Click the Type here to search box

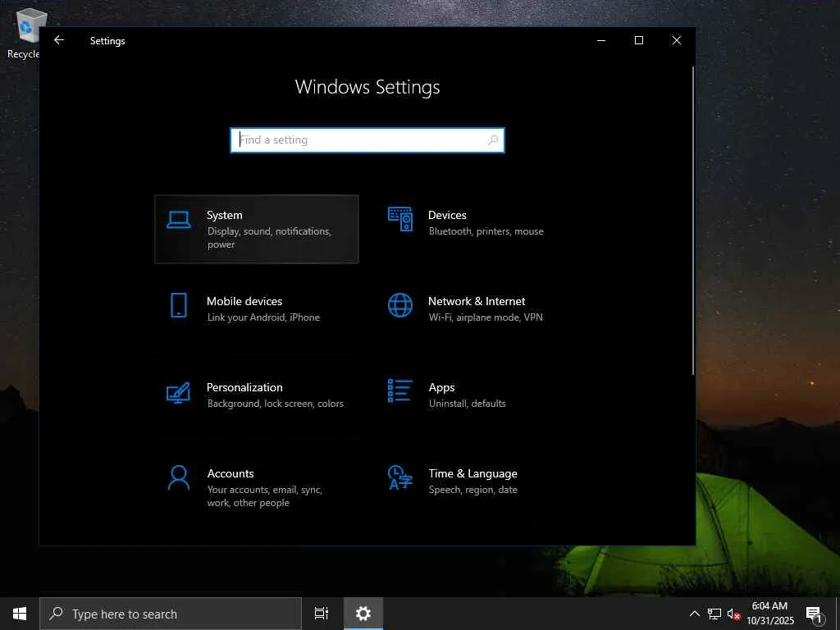[x=171, y=614]
